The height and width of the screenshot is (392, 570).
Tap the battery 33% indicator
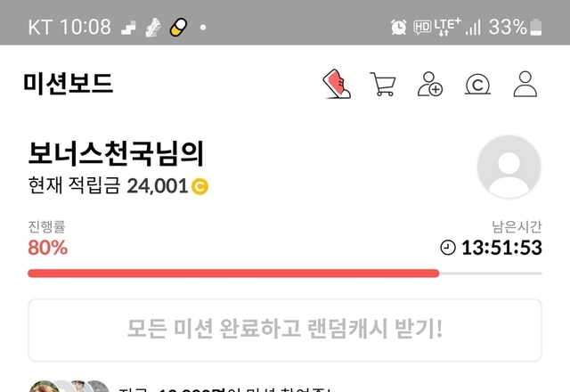tap(515, 27)
